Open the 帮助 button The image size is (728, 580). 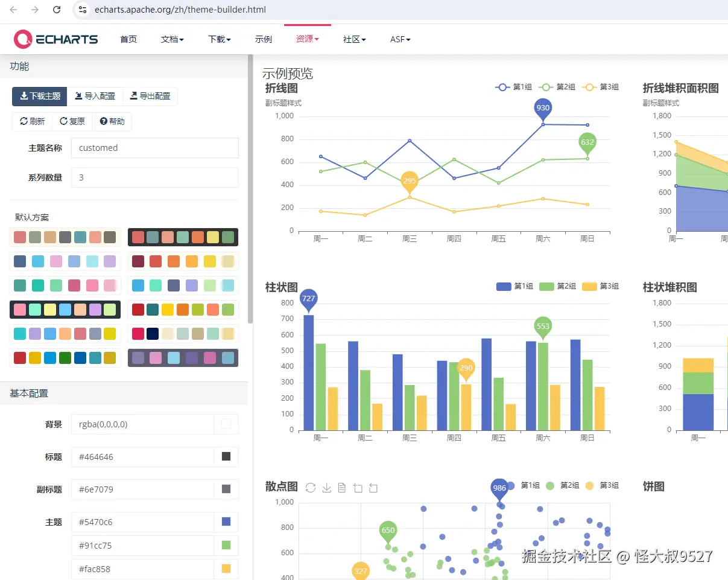click(112, 121)
